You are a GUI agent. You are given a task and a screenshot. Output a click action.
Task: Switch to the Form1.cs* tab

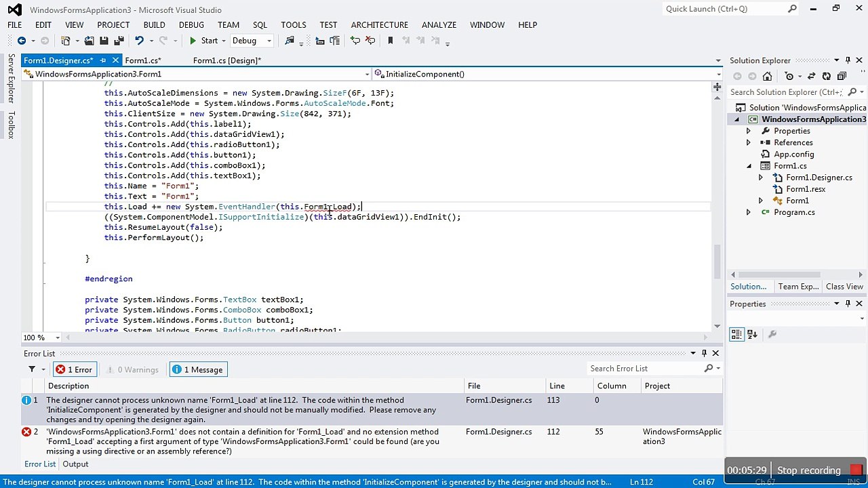coord(142,60)
